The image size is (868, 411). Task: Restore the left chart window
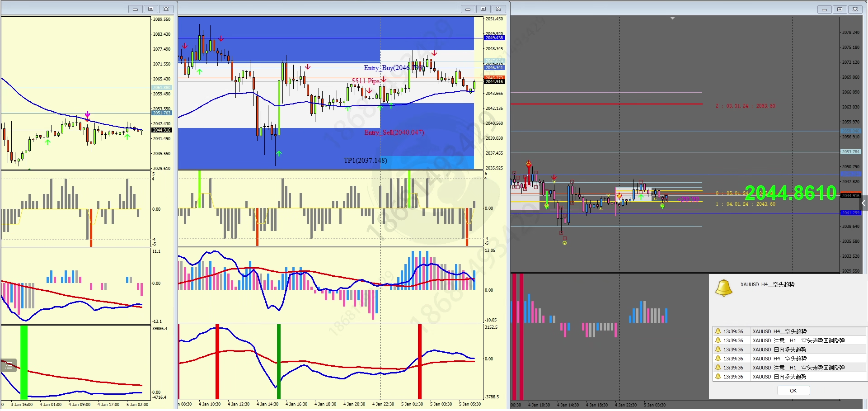[x=150, y=9]
